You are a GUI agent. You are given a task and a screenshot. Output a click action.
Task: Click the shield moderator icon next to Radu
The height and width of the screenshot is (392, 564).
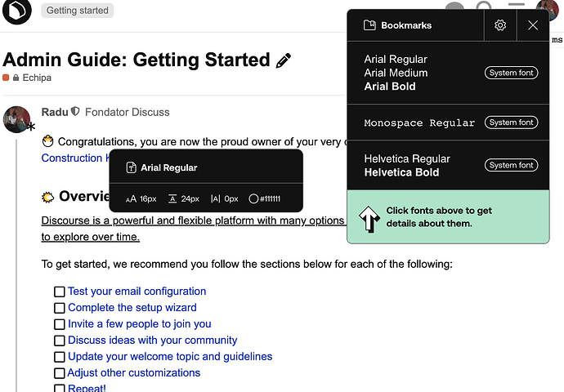[75, 111]
